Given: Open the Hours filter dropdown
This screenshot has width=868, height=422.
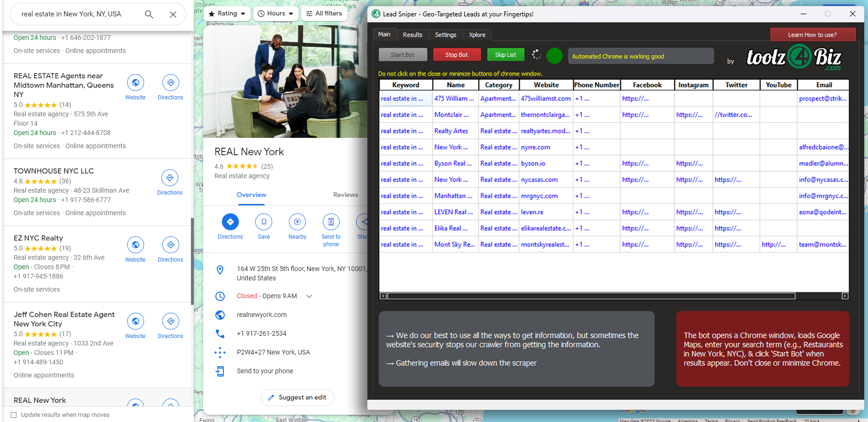Looking at the screenshot, I should 276,14.
